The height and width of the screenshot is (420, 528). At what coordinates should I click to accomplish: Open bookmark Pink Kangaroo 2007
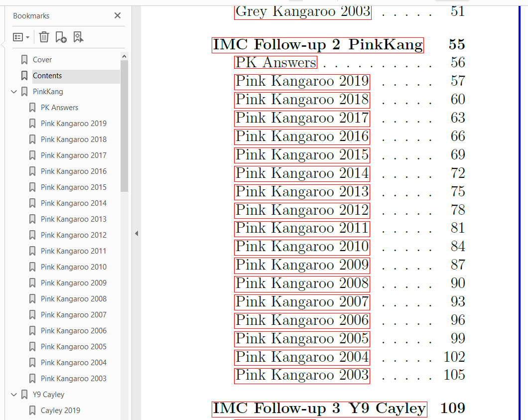click(x=74, y=315)
